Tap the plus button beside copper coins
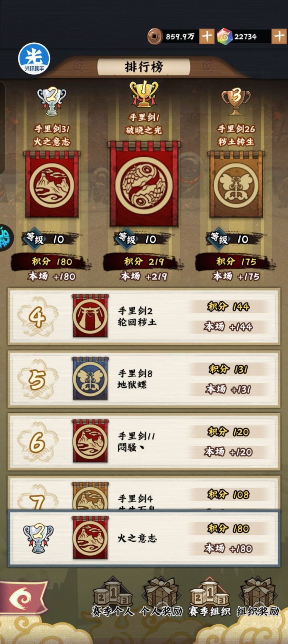Image resolution: width=288 pixels, height=644 pixels. [x=207, y=36]
